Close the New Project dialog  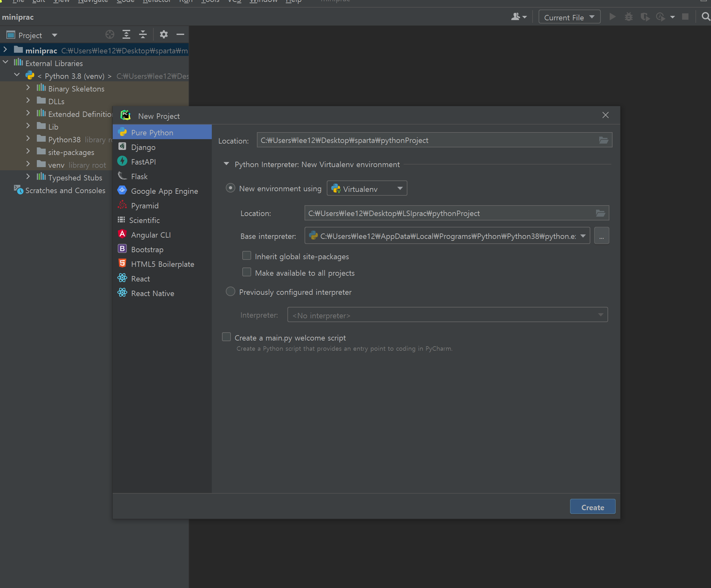(605, 116)
